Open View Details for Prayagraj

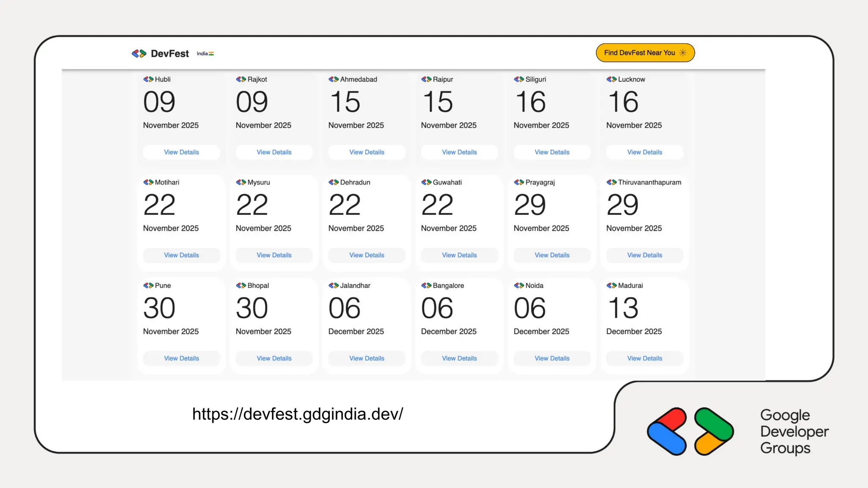click(552, 255)
